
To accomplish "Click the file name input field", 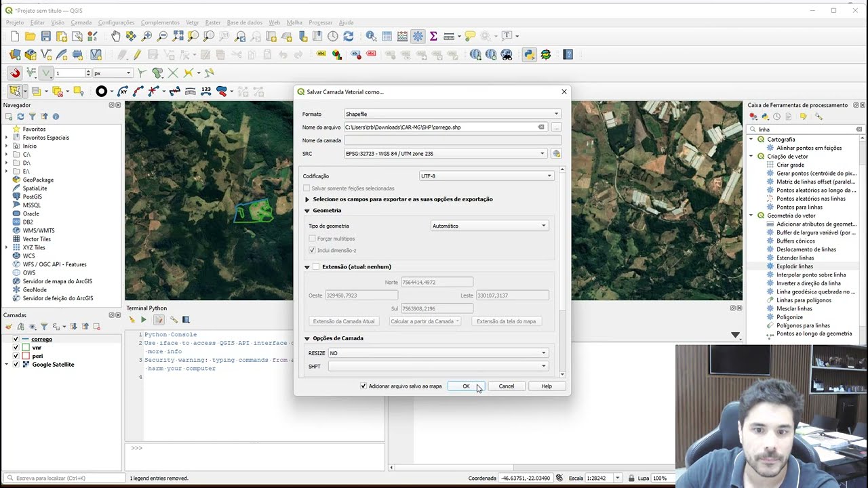I will [x=441, y=127].
